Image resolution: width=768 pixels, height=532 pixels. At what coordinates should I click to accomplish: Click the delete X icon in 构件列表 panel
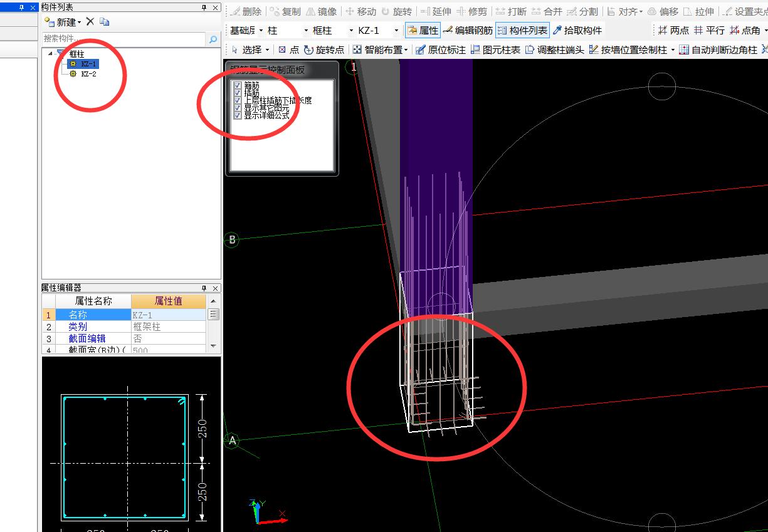coord(90,21)
